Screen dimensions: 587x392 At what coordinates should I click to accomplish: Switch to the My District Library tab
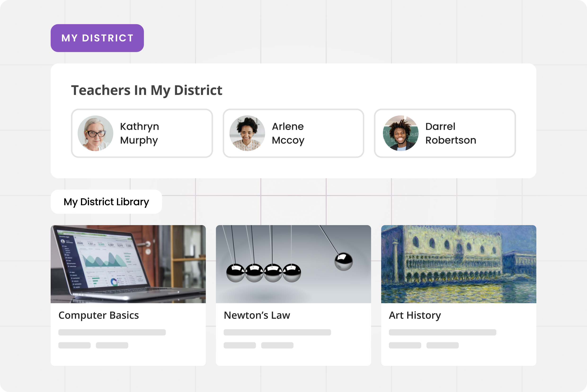[106, 202]
